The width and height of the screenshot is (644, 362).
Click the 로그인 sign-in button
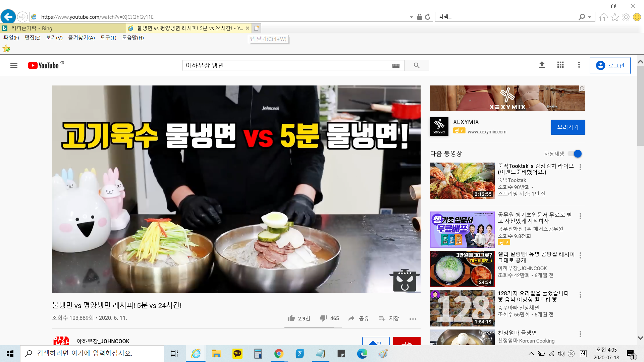tap(610, 65)
